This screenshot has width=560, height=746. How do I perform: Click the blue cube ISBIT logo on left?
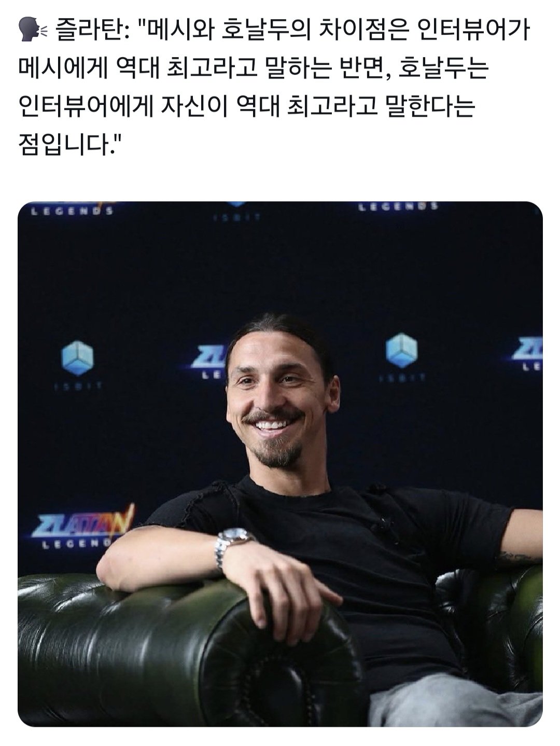(78, 358)
